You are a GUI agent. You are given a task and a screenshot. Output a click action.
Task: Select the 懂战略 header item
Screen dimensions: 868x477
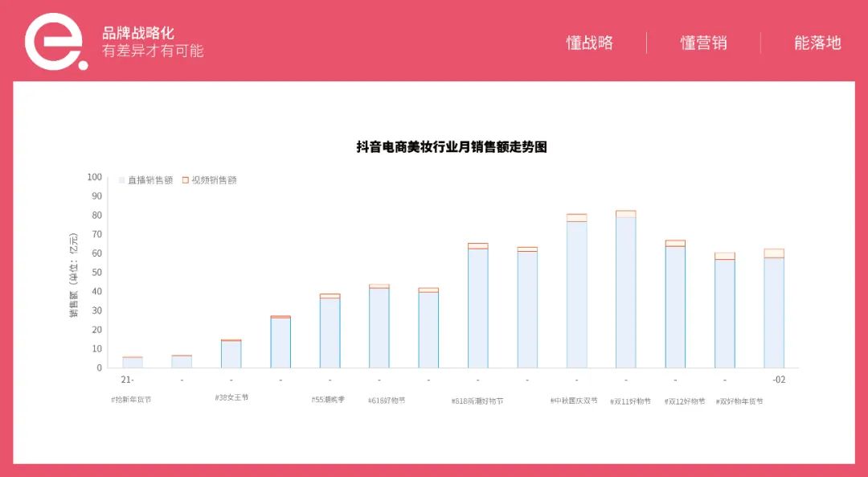589,43
